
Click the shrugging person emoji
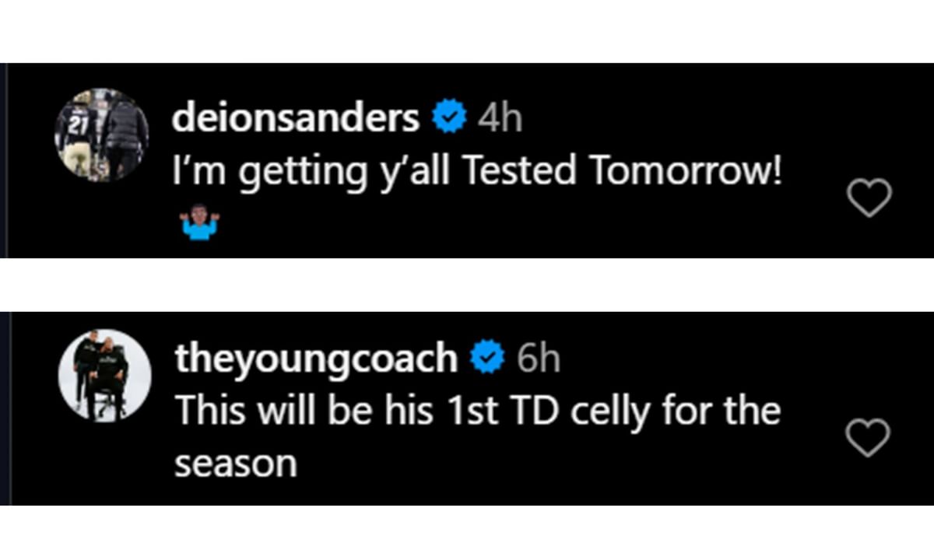point(199,222)
